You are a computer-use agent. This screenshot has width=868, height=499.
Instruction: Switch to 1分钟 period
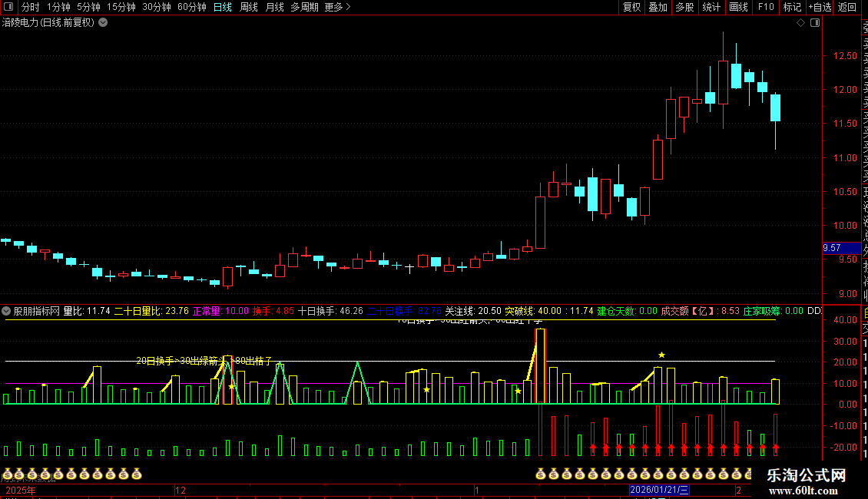pos(58,7)
